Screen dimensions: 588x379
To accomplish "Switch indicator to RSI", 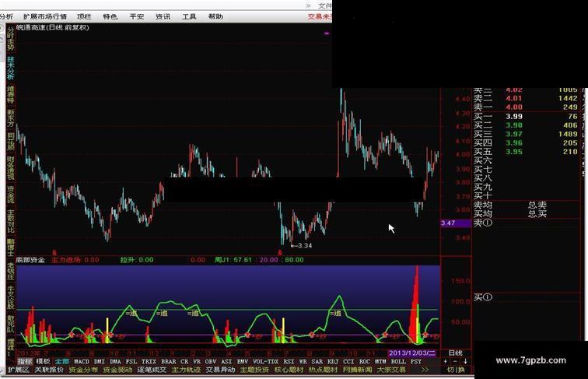I will coord(289,361).
